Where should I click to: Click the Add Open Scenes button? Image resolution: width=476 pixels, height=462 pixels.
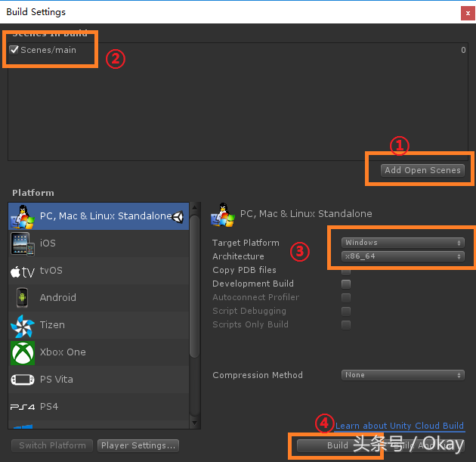point(422,170)
